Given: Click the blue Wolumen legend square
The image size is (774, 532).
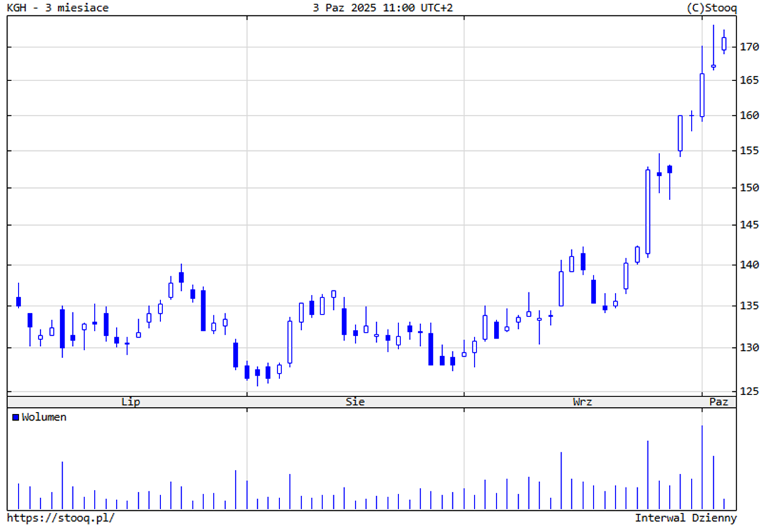Looking at the screenshot, I should pyautogui.click(x=15, y=418).
